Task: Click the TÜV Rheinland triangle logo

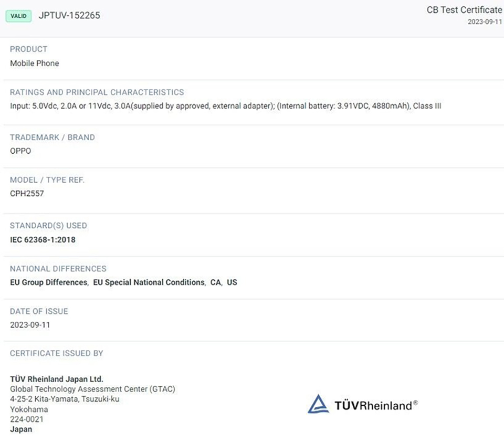Action: pyautogui.click(x=318, y=404)
